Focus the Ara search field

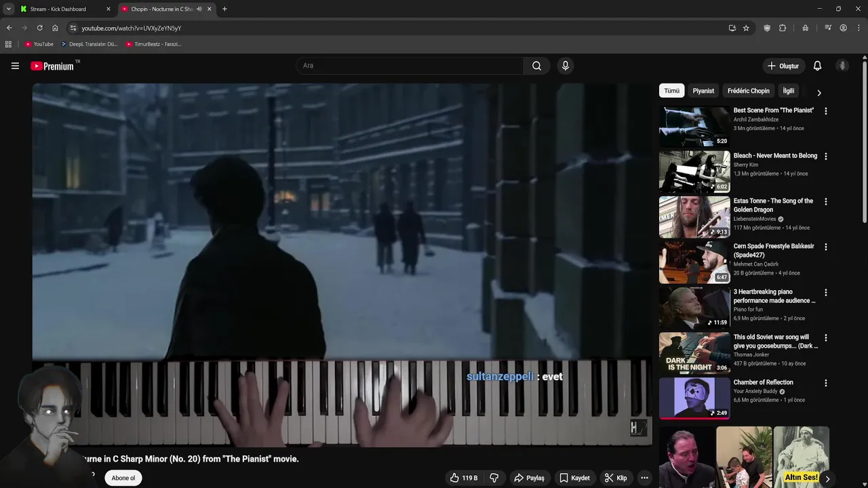pos(409,66)
